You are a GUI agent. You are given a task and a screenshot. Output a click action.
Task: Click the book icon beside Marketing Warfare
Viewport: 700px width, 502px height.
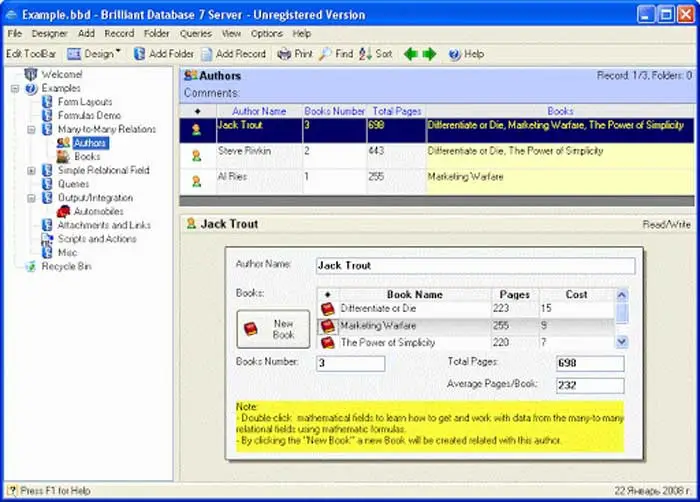pyautogui.click(x=327, y=325)
